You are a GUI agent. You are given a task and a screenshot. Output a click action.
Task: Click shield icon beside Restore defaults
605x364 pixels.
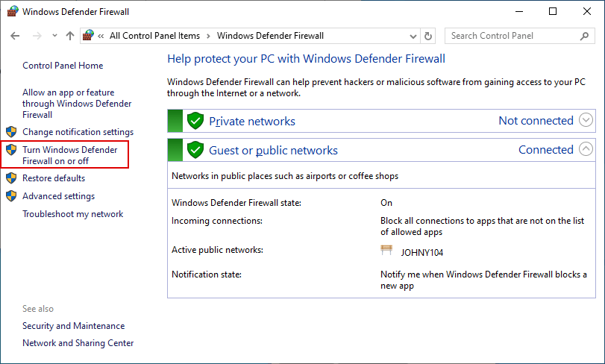[x=11, y=178]
